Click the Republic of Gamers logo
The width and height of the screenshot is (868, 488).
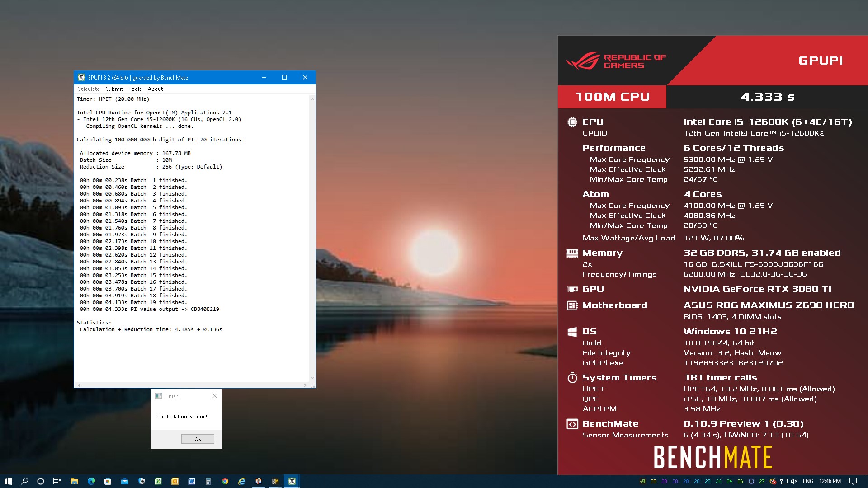[616, 61]
